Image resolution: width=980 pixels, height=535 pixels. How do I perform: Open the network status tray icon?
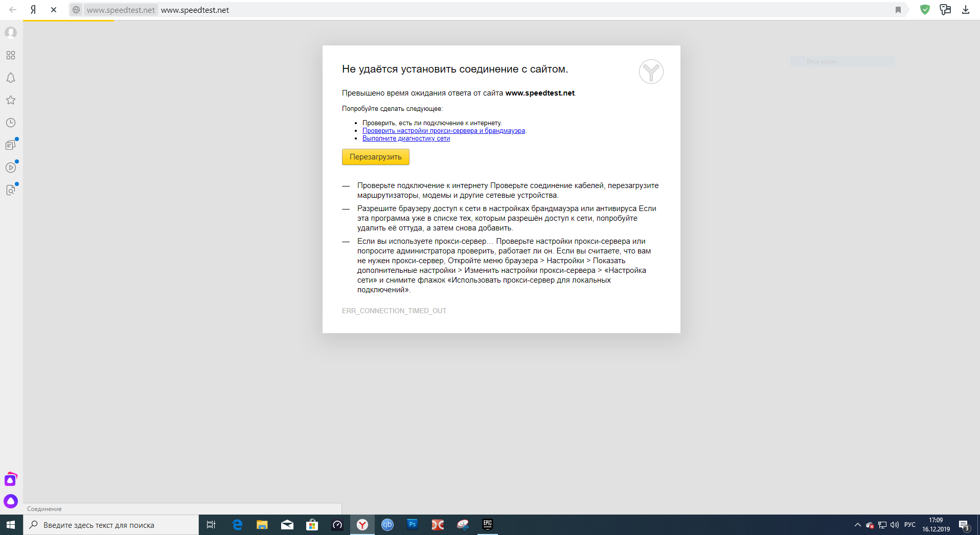(x=882, y=525)
